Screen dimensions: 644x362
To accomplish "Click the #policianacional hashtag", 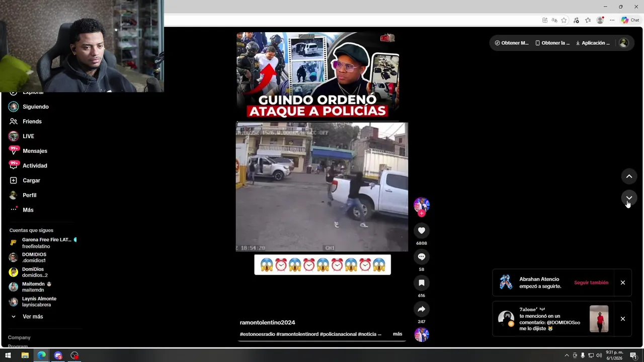I will pyautogui.click(x=338, y=334).
